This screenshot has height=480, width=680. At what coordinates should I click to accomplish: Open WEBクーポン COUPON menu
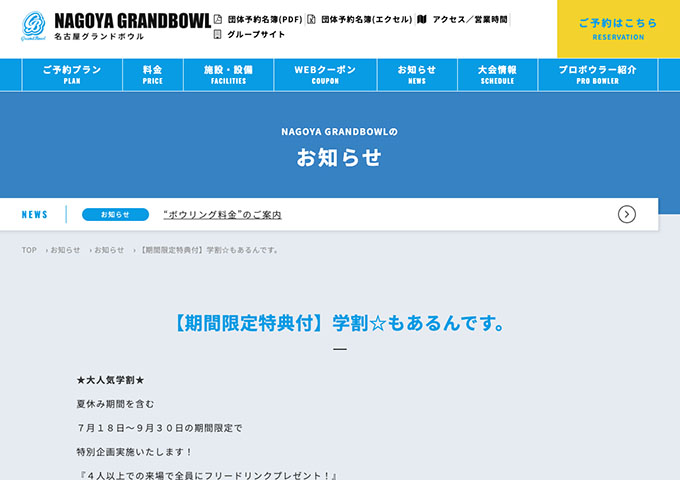tap(325, 75)
